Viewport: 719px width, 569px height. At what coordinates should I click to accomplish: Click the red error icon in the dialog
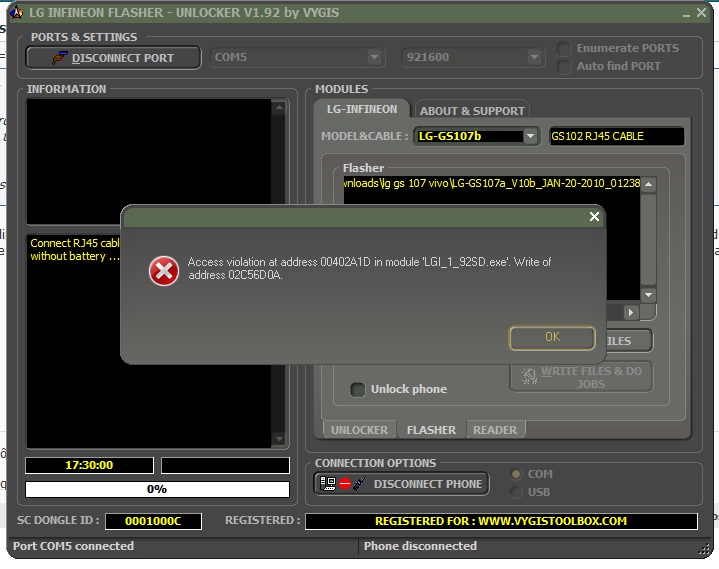pyautogui.click(x=164, y=271)
